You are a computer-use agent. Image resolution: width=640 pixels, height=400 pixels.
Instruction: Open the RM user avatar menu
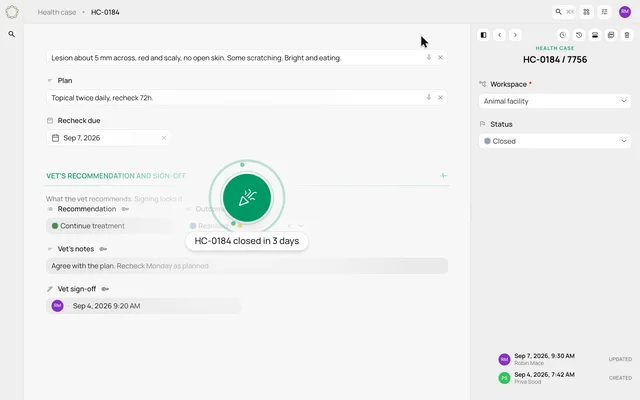point(625,12)
